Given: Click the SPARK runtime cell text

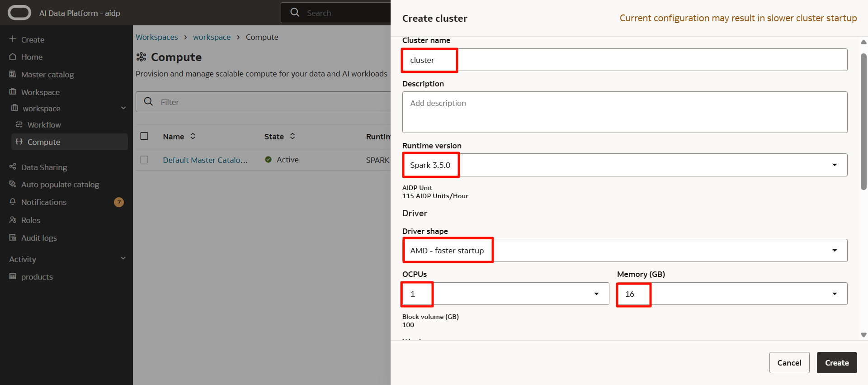Looking at the screenshot, I should pyautogui.click(x=378, y=160).
